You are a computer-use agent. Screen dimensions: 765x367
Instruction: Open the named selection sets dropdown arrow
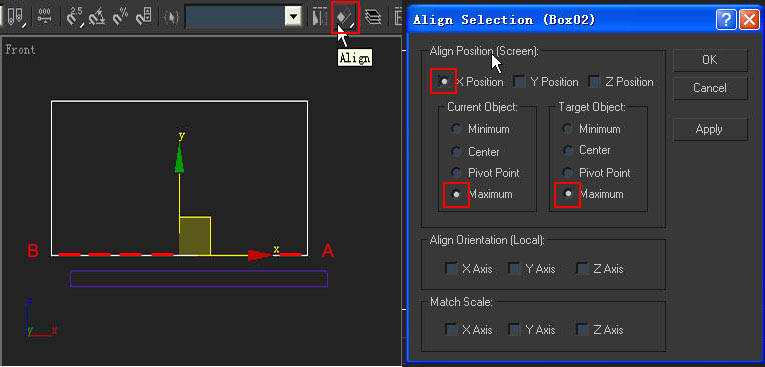pos(293,17)
